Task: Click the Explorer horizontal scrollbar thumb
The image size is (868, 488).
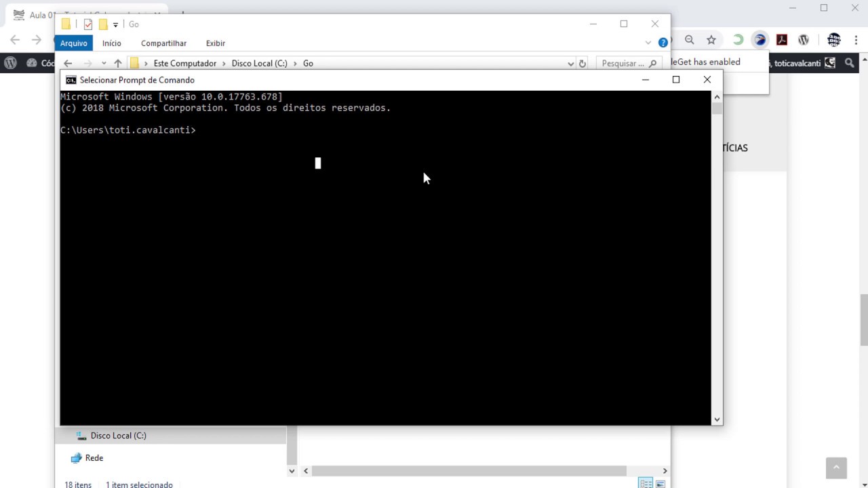Action: tap(469, 470)
